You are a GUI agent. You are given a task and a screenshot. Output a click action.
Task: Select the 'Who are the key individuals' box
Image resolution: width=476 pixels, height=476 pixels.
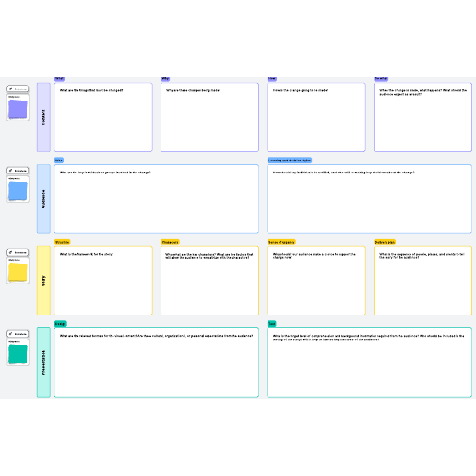coord(157,199)
